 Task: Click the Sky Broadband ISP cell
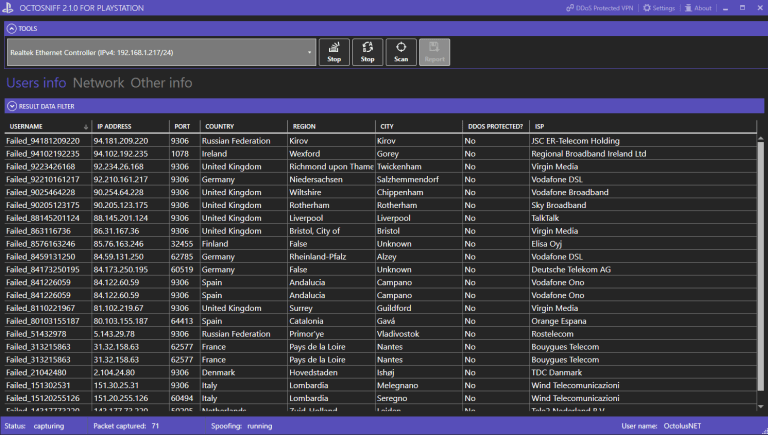tap(558, 205)
